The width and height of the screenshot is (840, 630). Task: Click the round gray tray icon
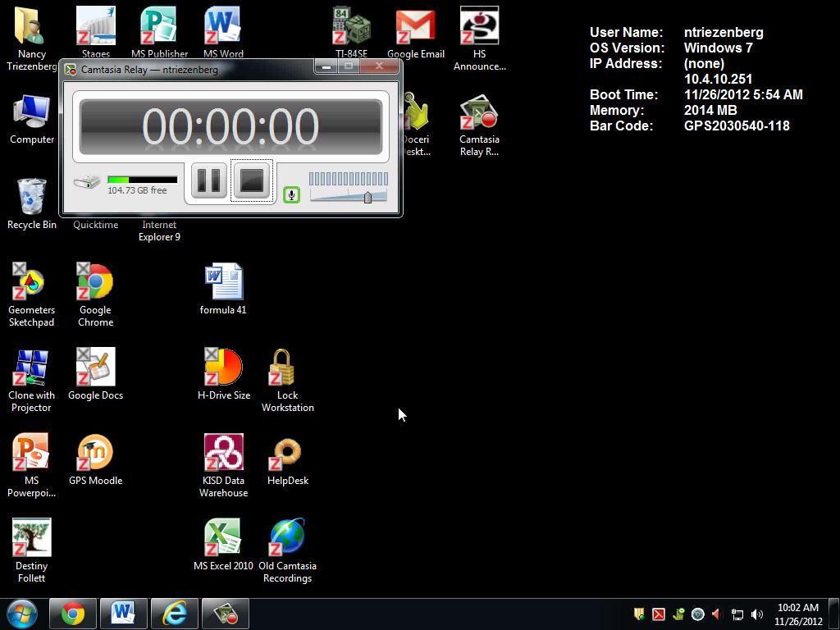[697, 614]
